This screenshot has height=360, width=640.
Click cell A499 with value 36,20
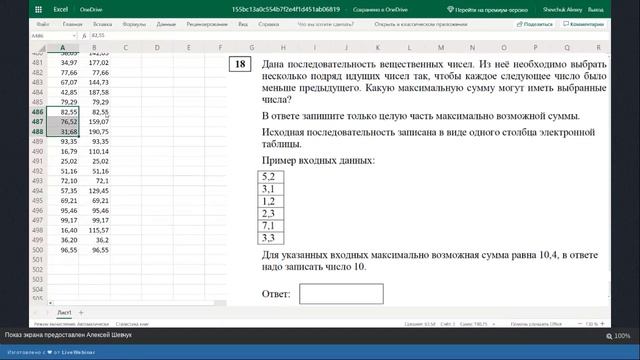pos(63,240)
